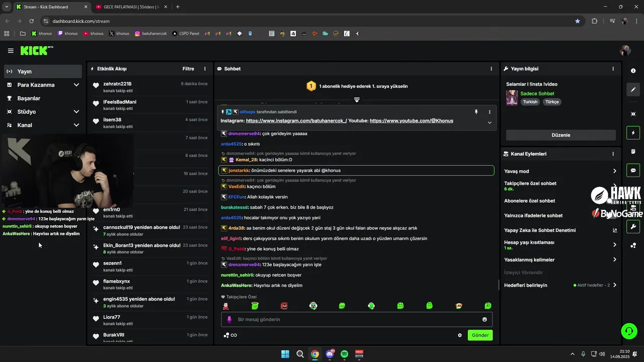Expand the Para Kazanma sidebar section
Image resolution: width=644 pixels, height=362 pixels.
pyautogui.click(x=43, y=85)
